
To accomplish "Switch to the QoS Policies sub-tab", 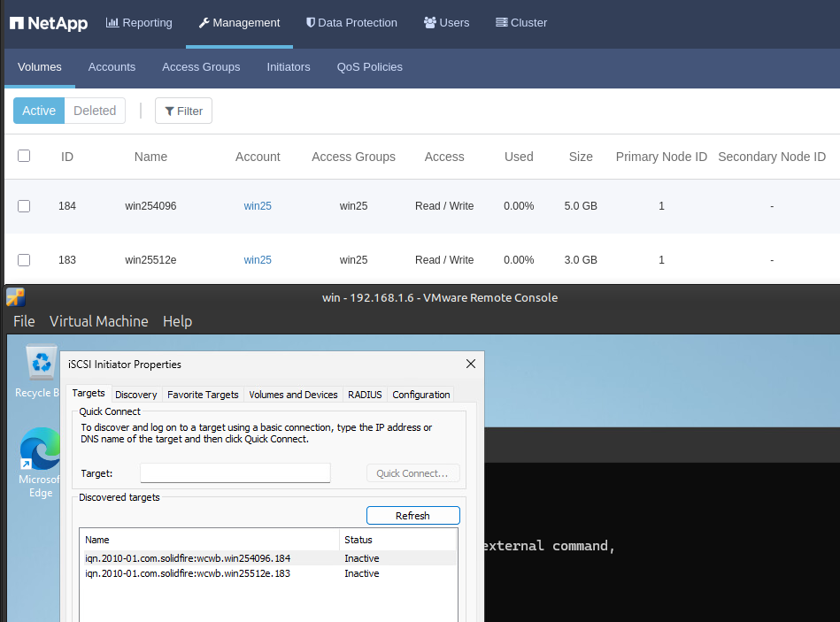I will click(370, 67).
